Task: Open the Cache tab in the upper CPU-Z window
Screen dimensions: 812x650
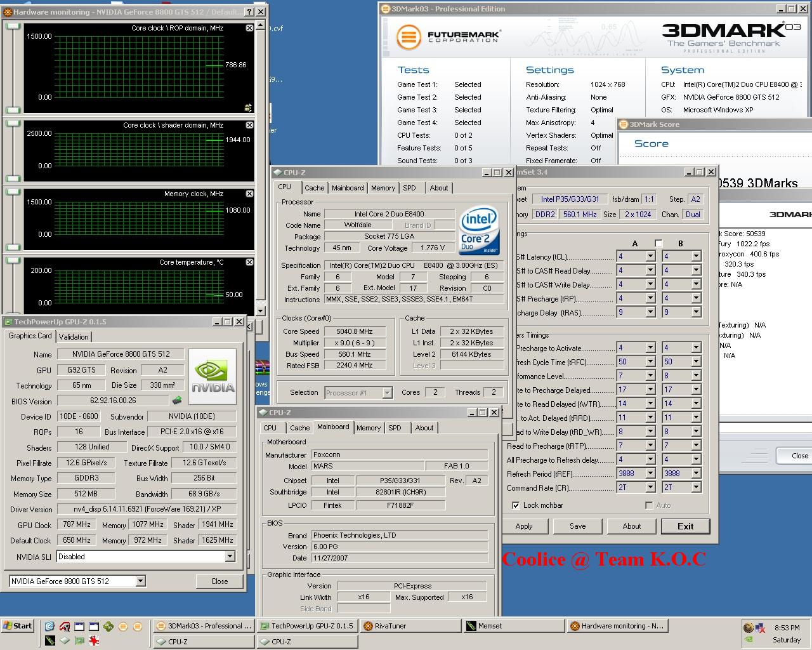Action: (314, 188)
